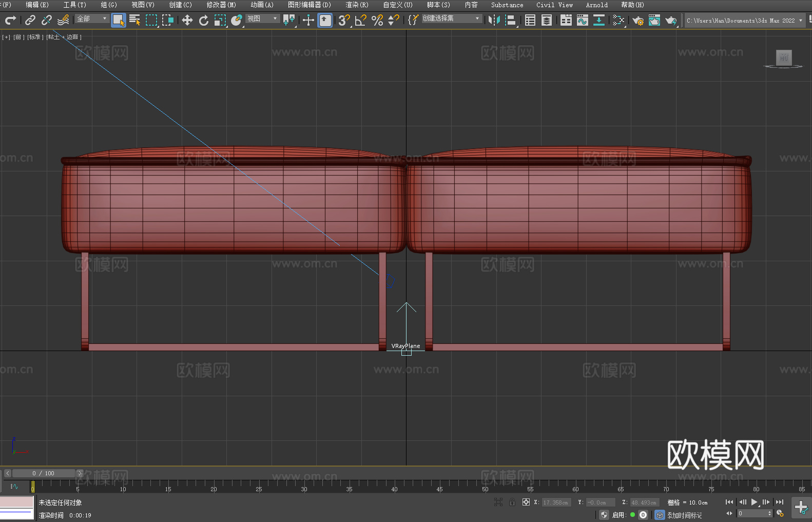
Task: Click the Go to Start playback button
Action: [729, 502]
